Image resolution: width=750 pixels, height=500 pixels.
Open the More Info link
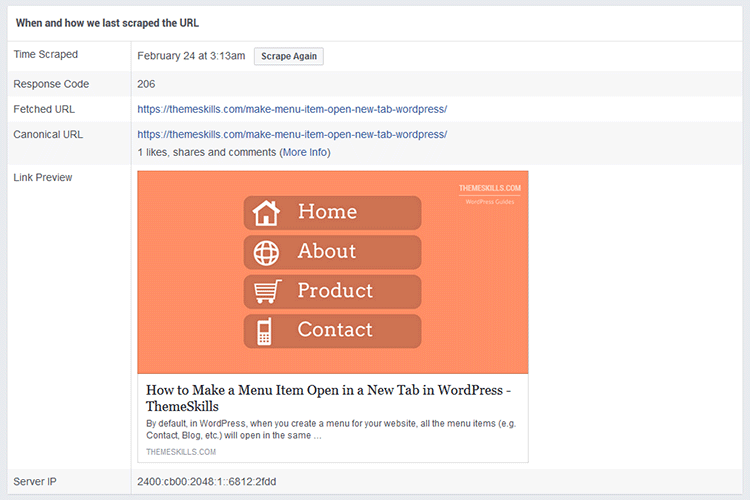tap(305, 152)
